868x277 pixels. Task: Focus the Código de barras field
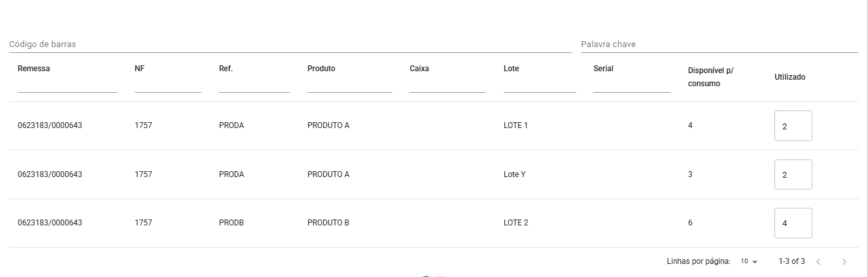290,44
